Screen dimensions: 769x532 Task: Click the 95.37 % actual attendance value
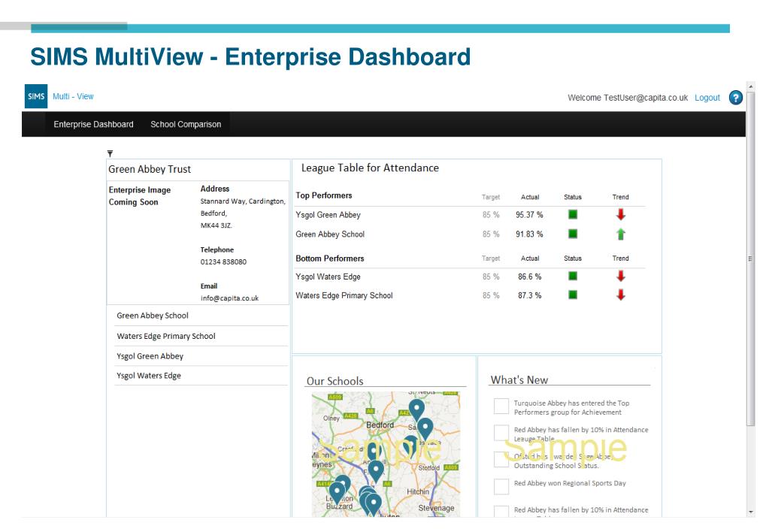point(529,215)
